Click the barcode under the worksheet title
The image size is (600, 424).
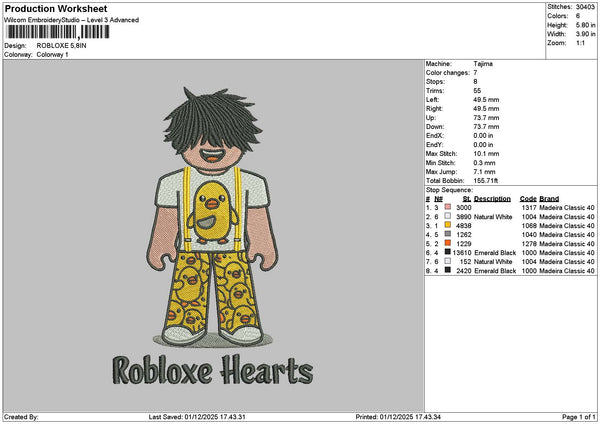[58, 32]
